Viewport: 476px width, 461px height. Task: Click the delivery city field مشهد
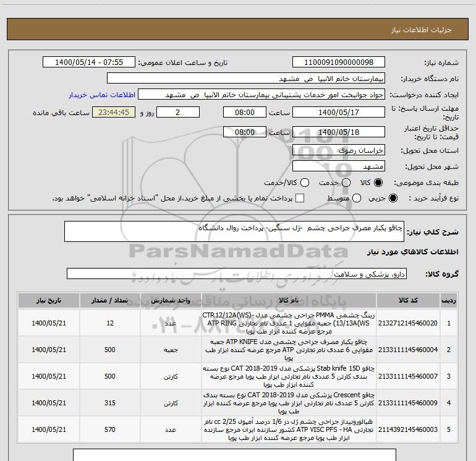coord(339,166)
